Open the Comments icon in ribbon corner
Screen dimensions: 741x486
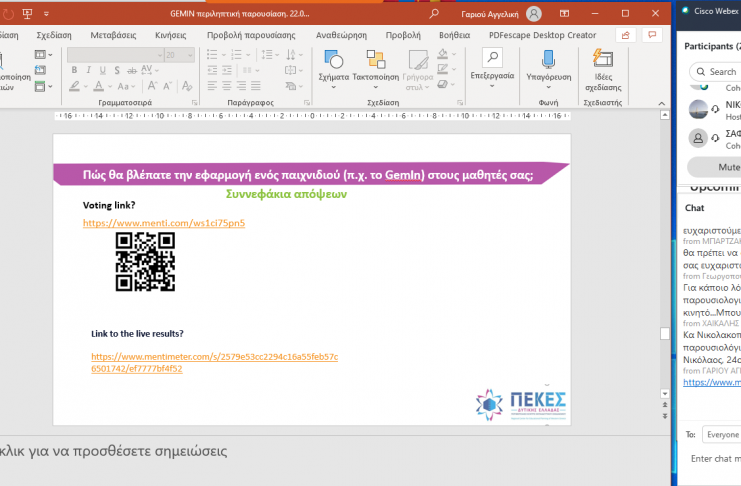[652, 34]
